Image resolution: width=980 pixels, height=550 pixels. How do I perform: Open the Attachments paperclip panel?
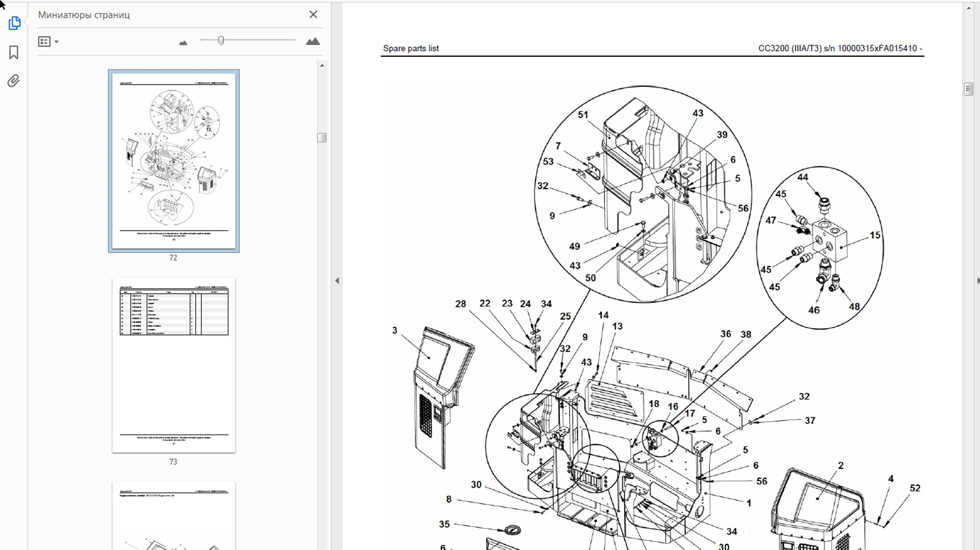[x=14, y=81]
